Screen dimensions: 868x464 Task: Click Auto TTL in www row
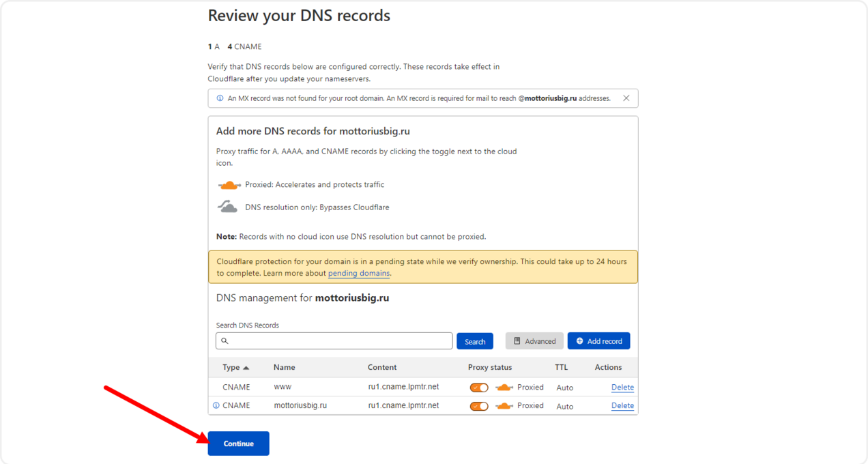565,388
